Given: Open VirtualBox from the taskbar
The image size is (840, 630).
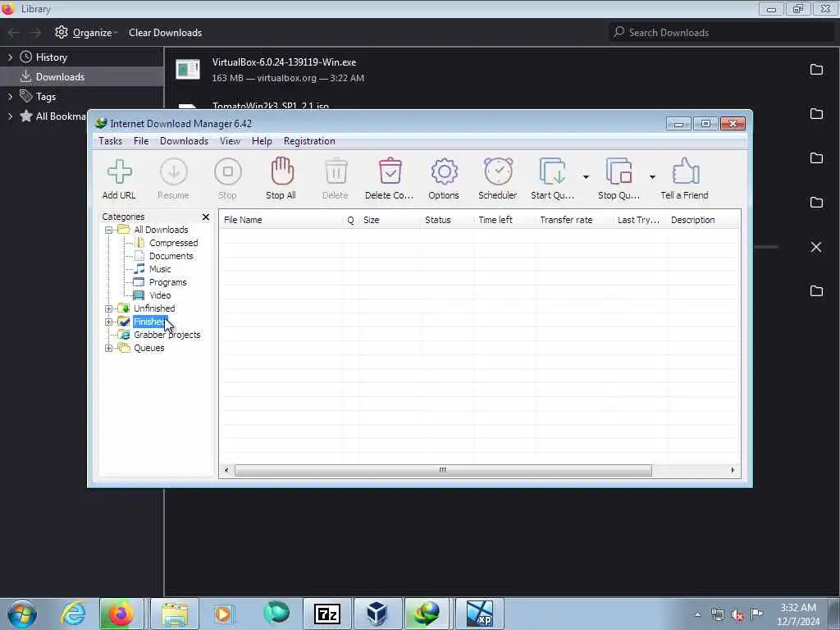Looking at the screenshot, I should (x=377, y=614).
